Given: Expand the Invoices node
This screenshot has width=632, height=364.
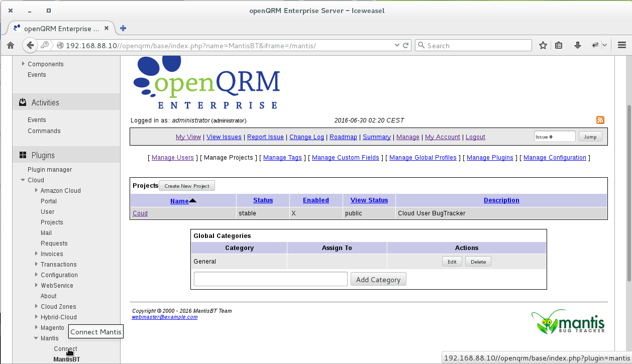Looking at the screenshot, I should (36, 254).
